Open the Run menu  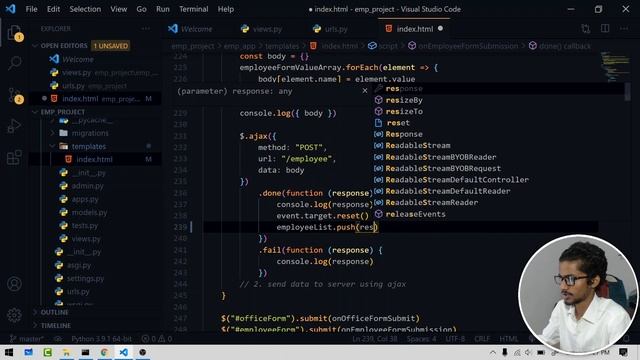(162, 9)
